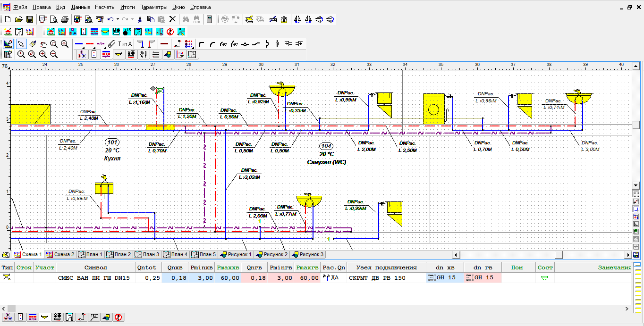Viewport: 644px width, 326px height.
Task: Click the Copy icon
Action: 151,19
